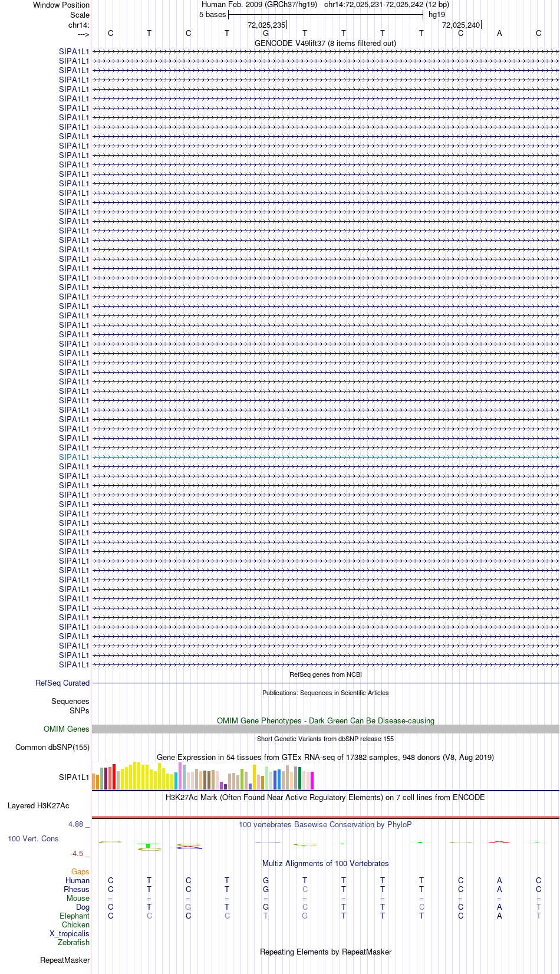This screenshot has height=974, width=560.
Task: Click the X_tropicalis alignment row label
Action: click(70, 934)
